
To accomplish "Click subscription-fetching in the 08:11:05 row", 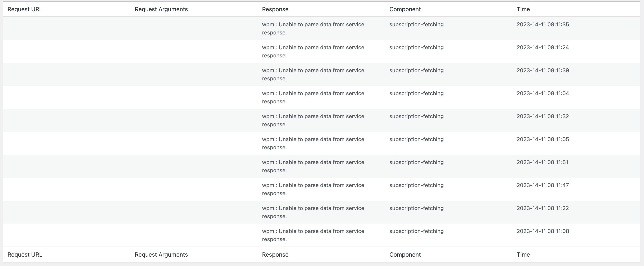I will point(417,139).
